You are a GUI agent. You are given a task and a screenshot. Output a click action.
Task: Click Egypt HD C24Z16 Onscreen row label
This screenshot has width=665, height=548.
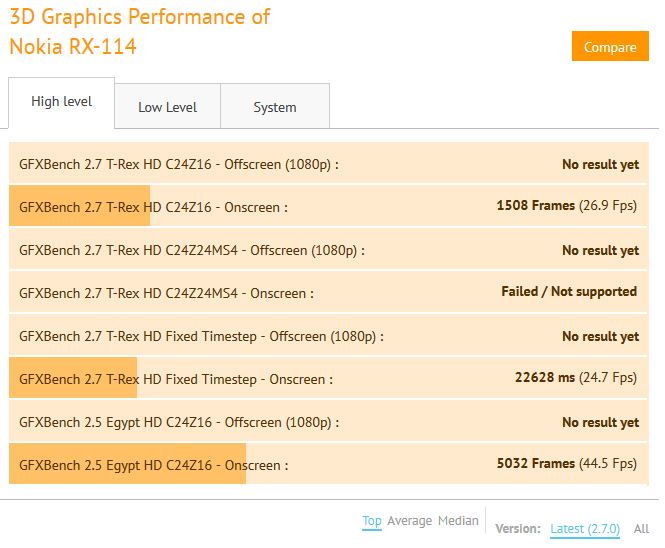click(x=154, y=465)
